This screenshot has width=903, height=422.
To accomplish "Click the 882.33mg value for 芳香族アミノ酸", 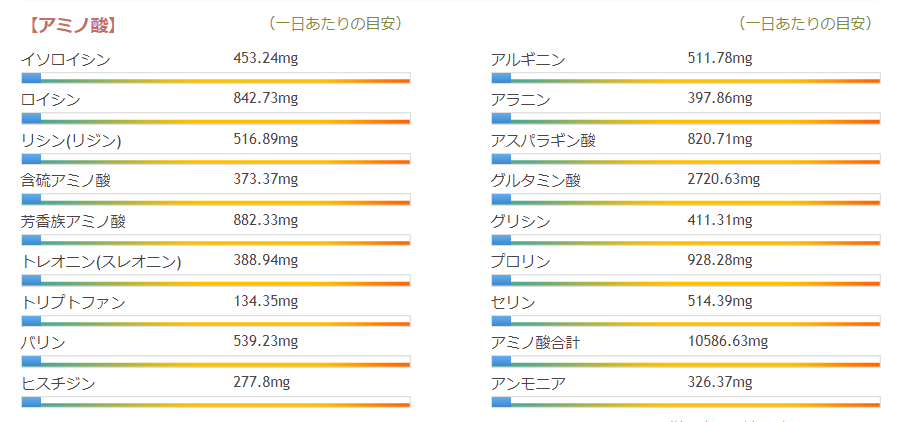I will [265, 220].
